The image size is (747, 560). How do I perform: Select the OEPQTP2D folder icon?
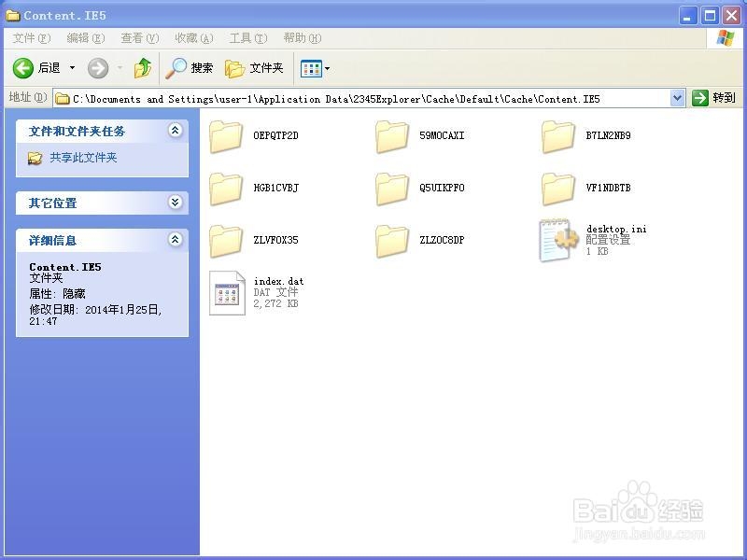pos(226,136)
